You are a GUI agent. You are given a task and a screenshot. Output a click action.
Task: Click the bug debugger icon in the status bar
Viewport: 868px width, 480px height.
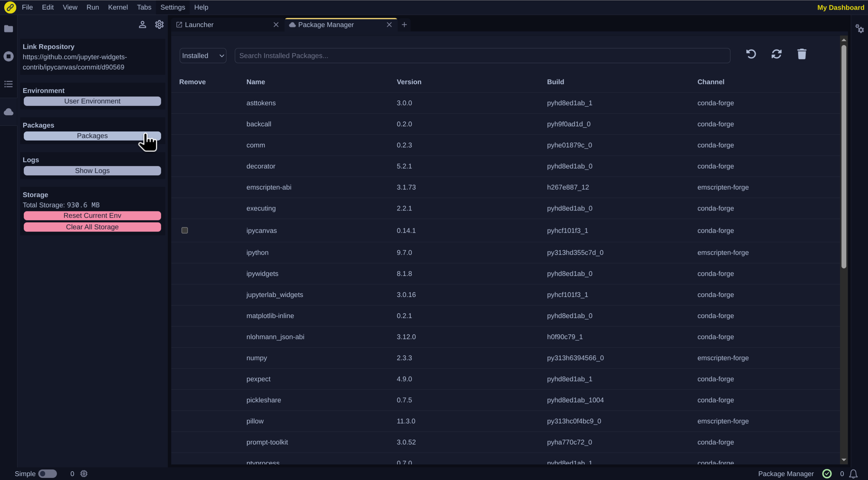point(83,473)
